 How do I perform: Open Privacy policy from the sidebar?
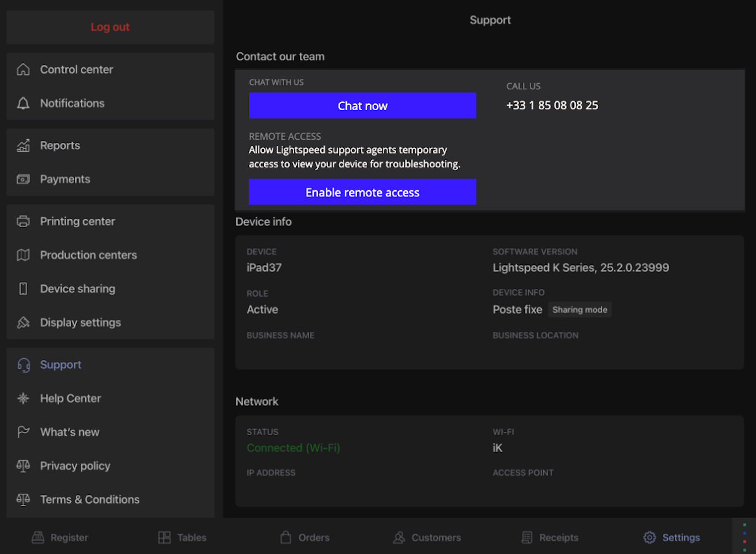point(75,466)
